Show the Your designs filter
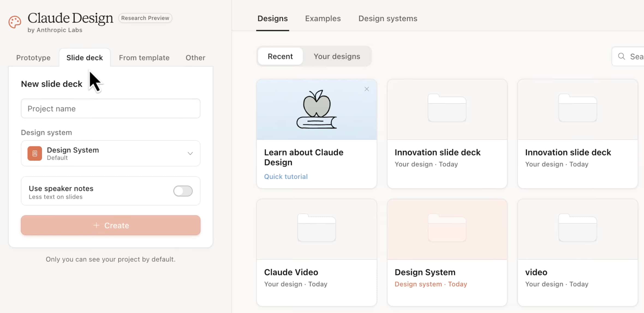Screen dimensions: 644x313 [337, 56]
